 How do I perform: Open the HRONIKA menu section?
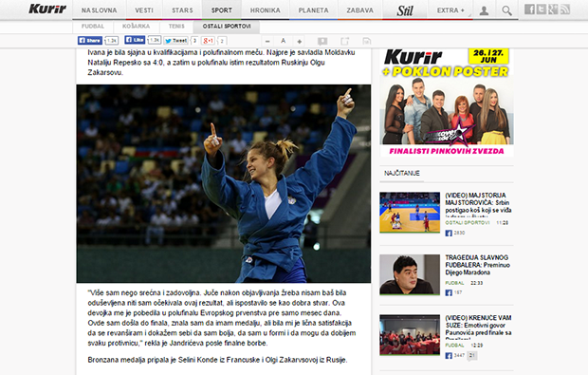click(266, 10)
